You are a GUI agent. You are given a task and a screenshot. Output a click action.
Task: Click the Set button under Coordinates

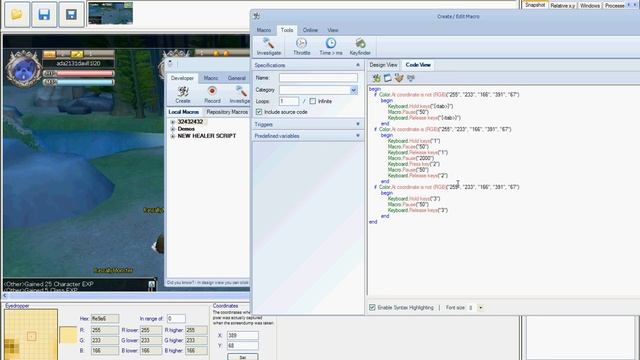click(243, 357)
